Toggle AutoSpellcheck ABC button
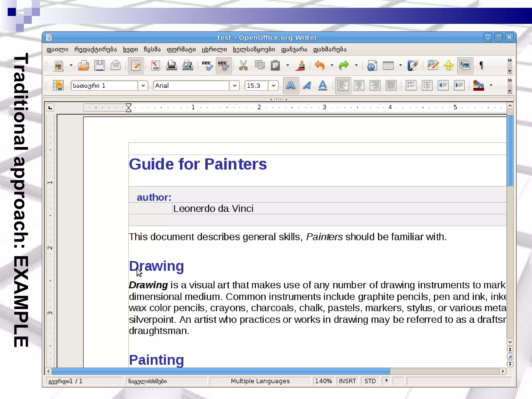Screen dimensions: 532x399 pos(223,65)
